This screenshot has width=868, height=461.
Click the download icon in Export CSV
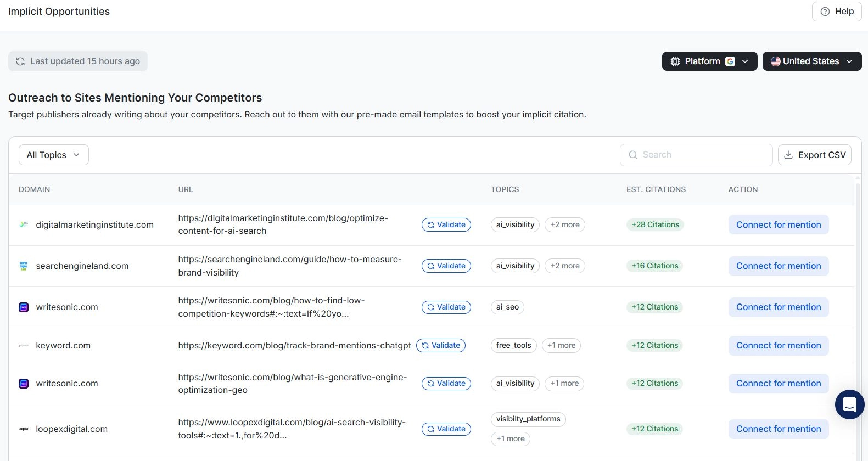tap(788, 155)
